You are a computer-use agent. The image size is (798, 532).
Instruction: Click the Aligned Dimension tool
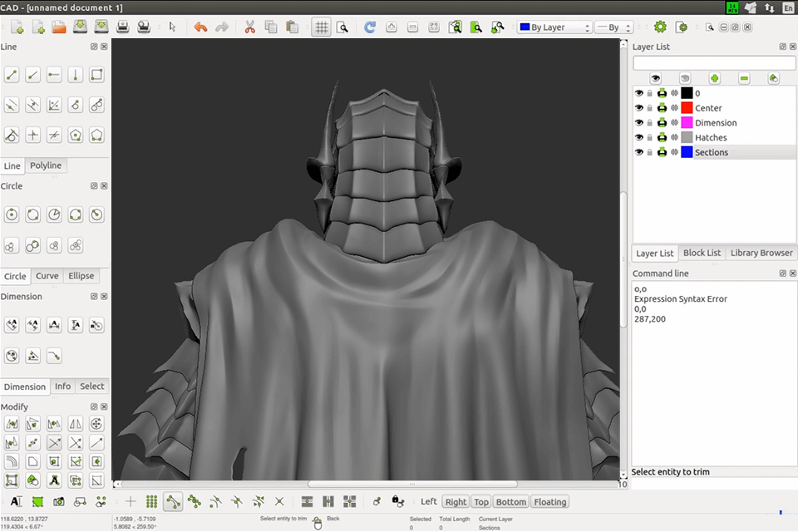[x=12, y=324]
